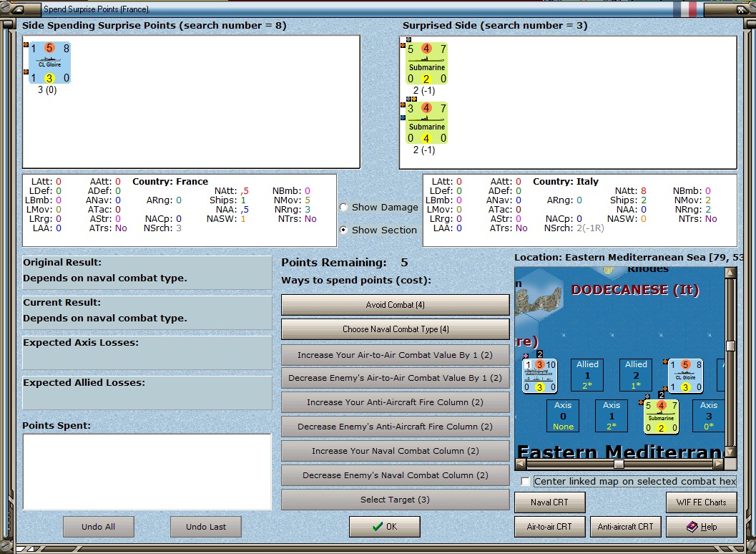Screen dimensions: 756x554
Task: Click Avoid Combat (4) button
Action: (x=396, y=305)
